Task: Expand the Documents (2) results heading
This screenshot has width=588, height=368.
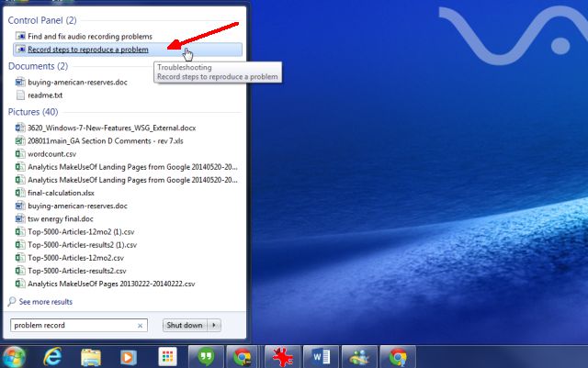Action: 38,66
